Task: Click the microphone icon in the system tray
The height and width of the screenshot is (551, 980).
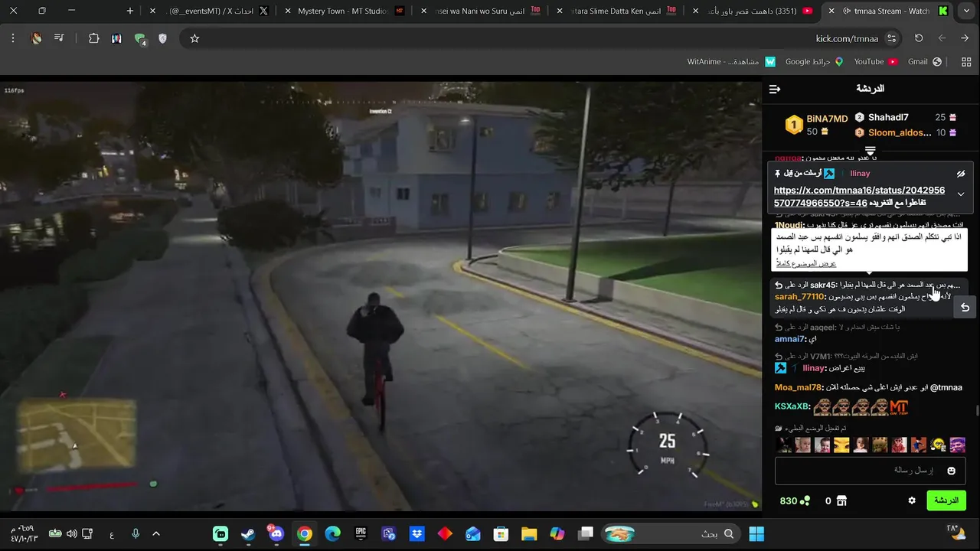Action: coord(136,533)
